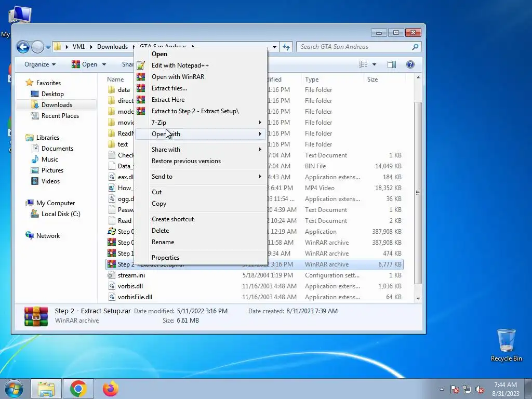Viewport: 532px width, 399px height.
Task: Expand the 7-Zip submenu
Action: (x=201, y=123)
